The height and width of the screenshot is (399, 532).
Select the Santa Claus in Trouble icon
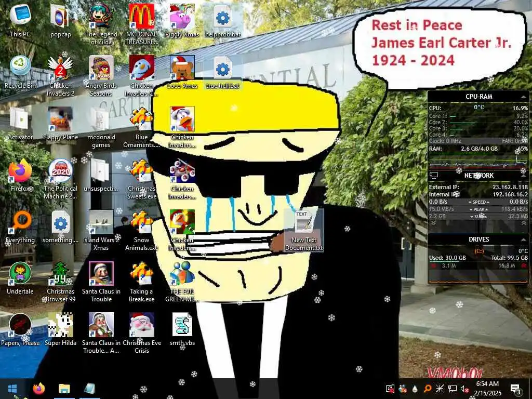point(101,282)
